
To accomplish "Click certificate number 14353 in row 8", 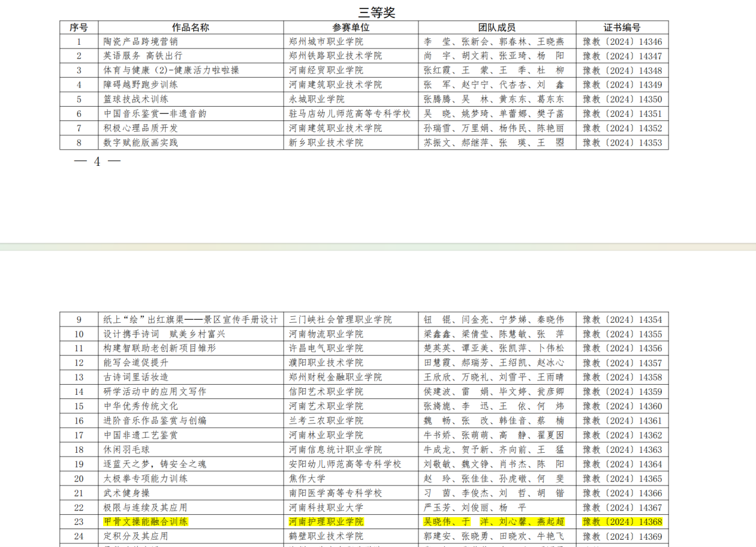I will [622, 143].
